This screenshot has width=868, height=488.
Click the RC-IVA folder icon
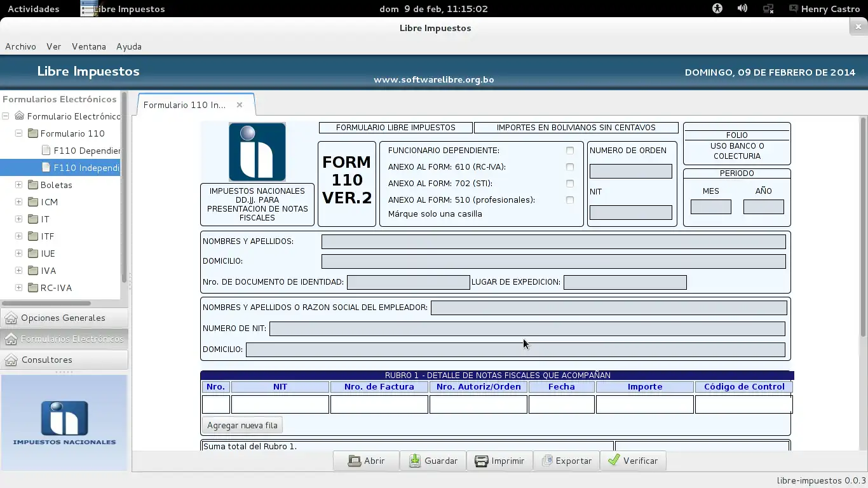(33, 288)
